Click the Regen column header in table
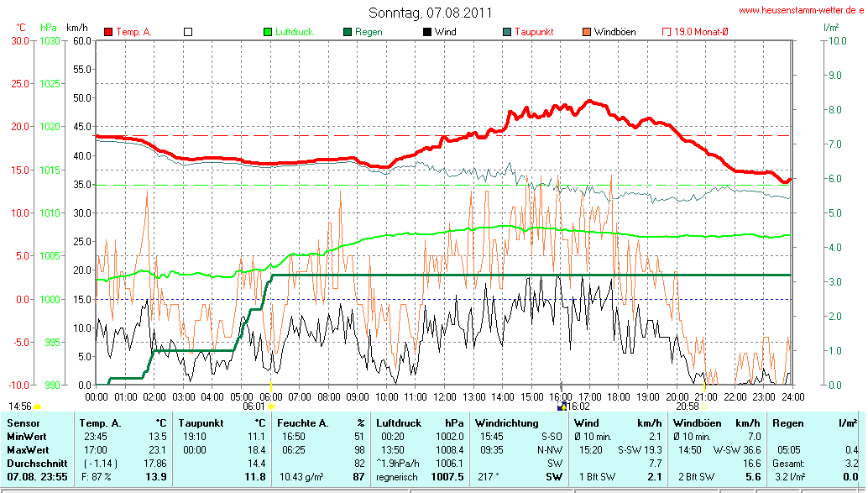868x493 pixels. coord(789,422)
